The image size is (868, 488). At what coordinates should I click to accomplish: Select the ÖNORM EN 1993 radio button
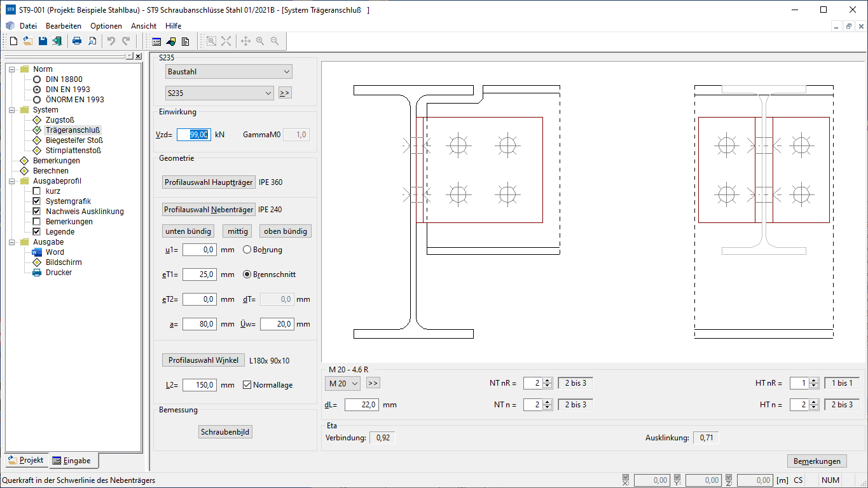point(37,100)
